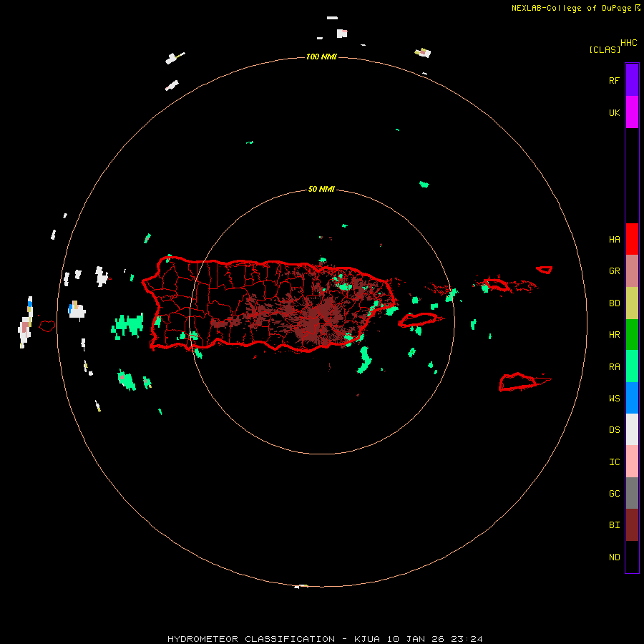644x644 pixels.
Task: Click the GR legend color swatch
Action: click(632, 270)
